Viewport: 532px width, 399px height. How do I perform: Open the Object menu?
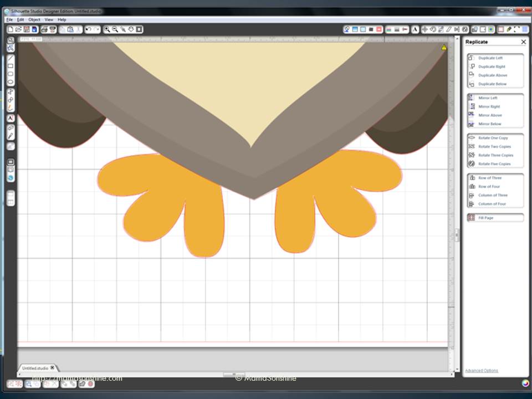(x=34, y=19)
